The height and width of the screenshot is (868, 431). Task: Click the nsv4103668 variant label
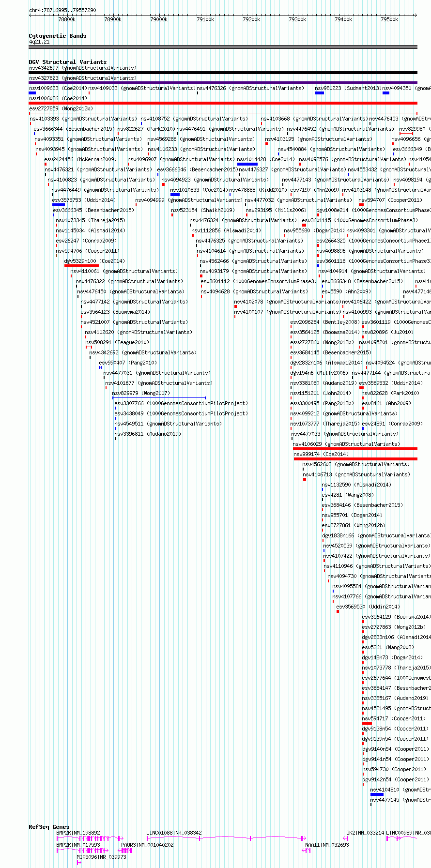[x=315, y=119]
